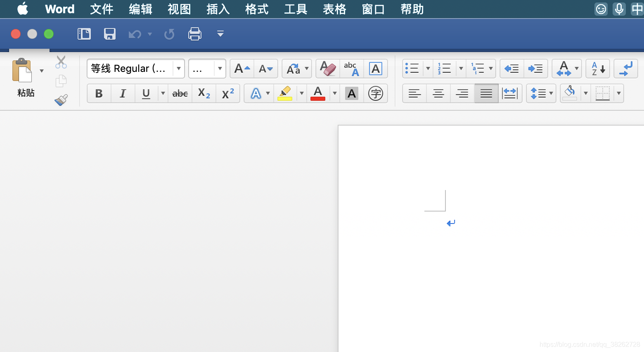Viewport: 644px width, 352px height.
Task: Open the 表格 menu
Action: (x=334, y=9)
